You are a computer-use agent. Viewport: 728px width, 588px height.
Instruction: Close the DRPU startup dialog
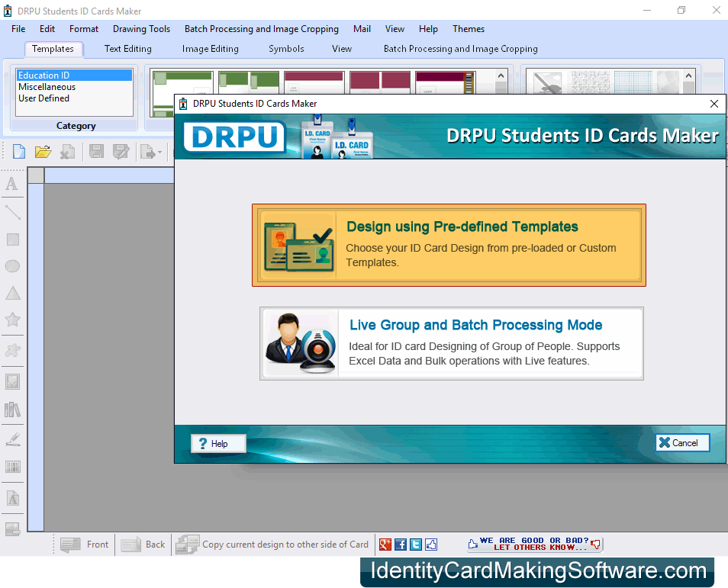pyautogui.click(x=714, y=104)
